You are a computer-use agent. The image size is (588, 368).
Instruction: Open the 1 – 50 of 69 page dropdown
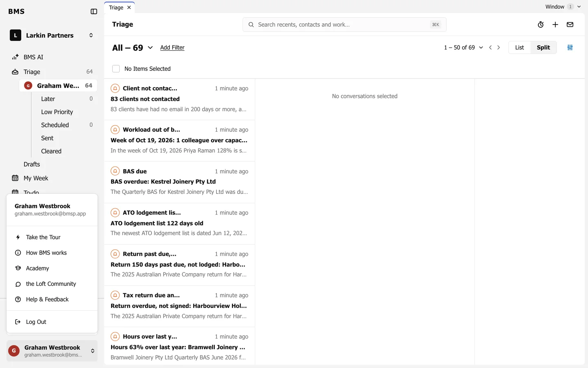point(463,47)
